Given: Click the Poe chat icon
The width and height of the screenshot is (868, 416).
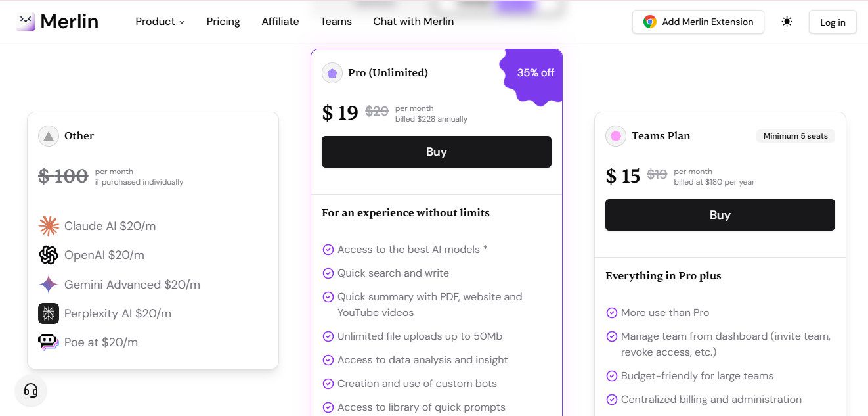Looking at the screenshot, I should point(49,342).
